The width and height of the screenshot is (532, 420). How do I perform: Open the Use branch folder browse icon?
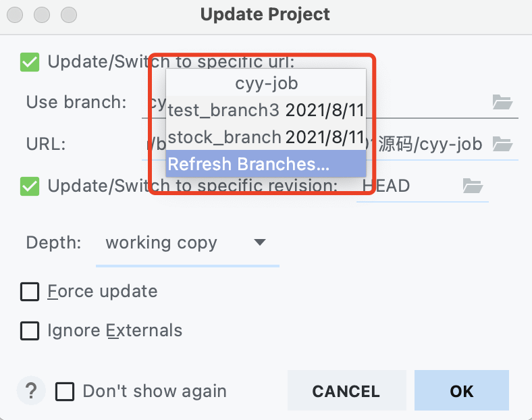pos(502,102)
